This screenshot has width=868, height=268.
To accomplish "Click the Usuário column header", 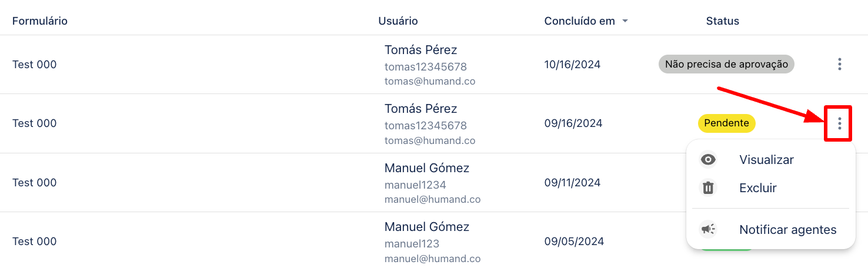I will (398, 21).
